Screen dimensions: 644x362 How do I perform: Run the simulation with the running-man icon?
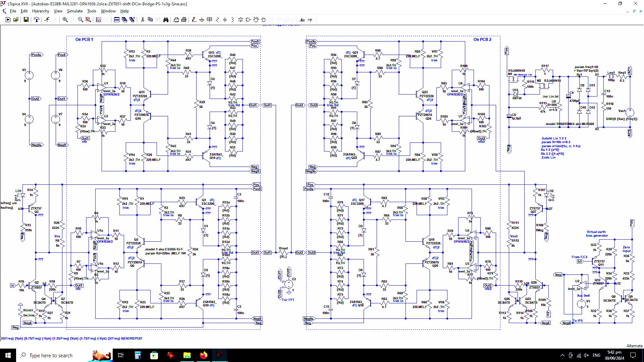pos(47,20)
